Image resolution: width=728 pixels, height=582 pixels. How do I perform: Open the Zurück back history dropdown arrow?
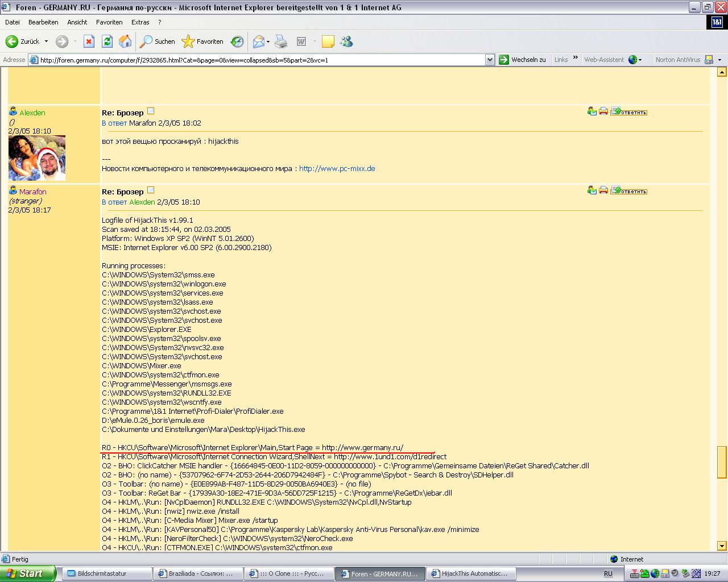(47, 41)
